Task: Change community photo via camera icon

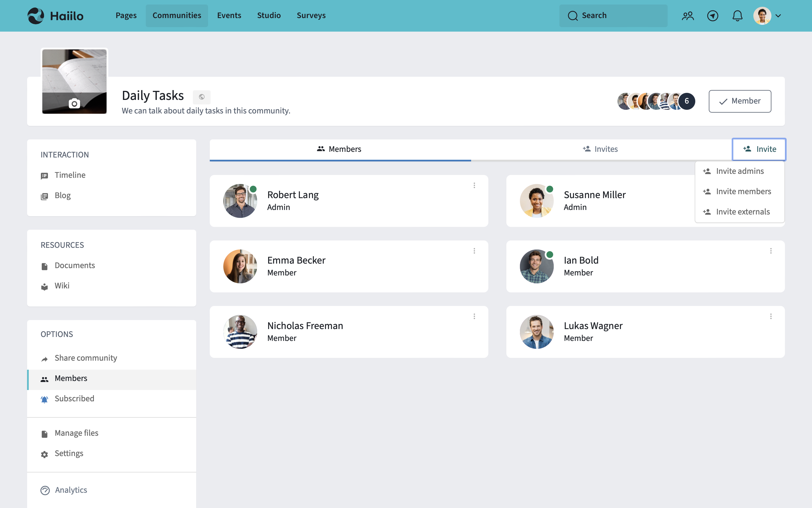Action: (74, 104)
